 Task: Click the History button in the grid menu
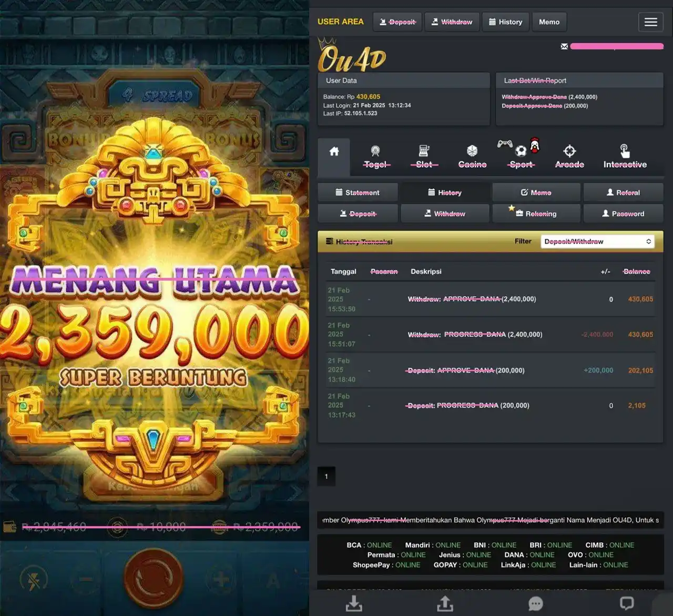tap(445, 193)
